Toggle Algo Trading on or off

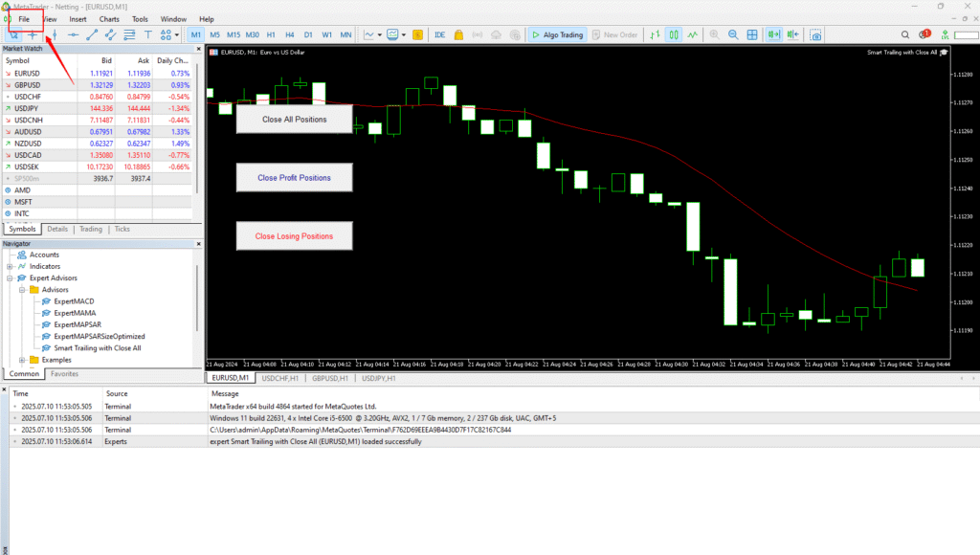558,35
